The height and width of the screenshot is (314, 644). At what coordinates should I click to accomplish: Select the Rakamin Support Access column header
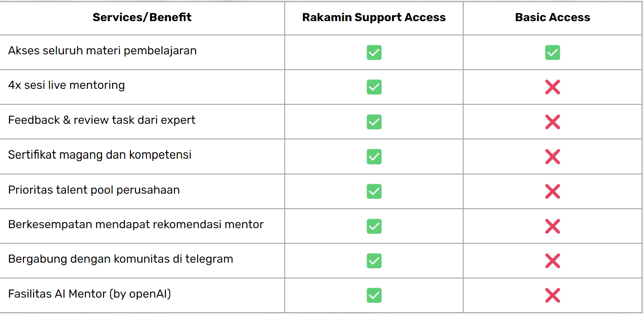pos(374,18)
